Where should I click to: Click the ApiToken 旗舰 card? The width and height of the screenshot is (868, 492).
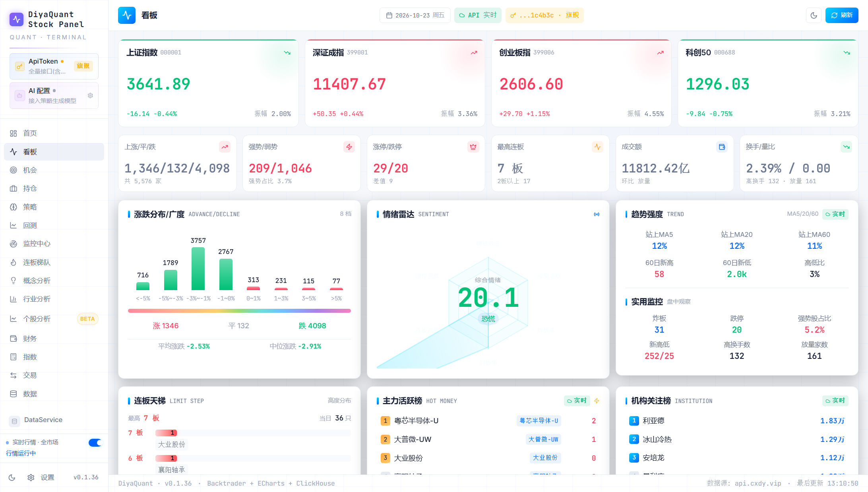click(54, 66)
